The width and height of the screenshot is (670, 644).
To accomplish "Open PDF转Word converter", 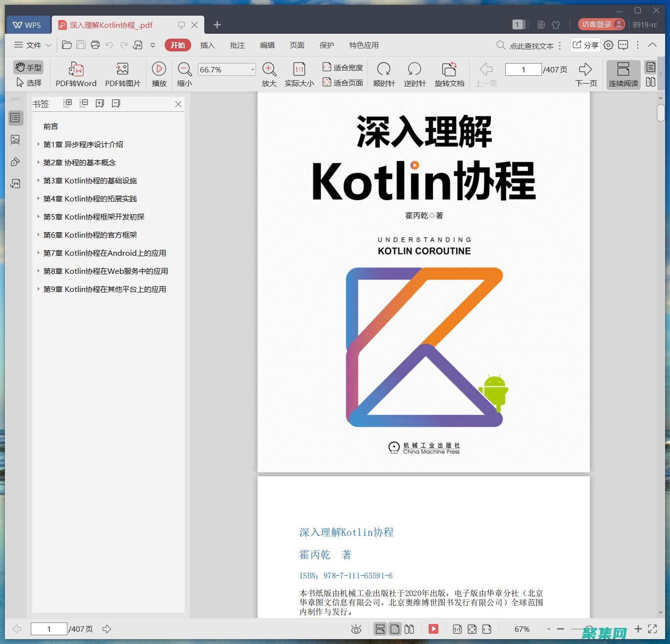I will pos(75,73).
